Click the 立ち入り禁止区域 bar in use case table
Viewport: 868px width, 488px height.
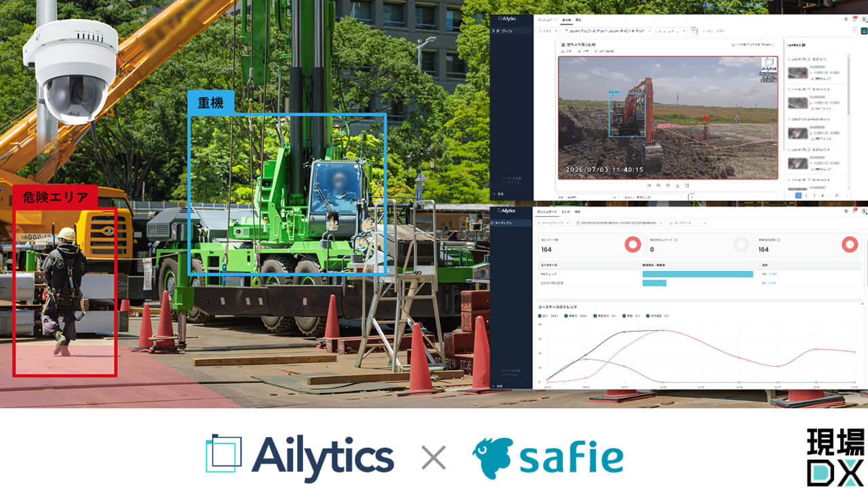point(654,283)
